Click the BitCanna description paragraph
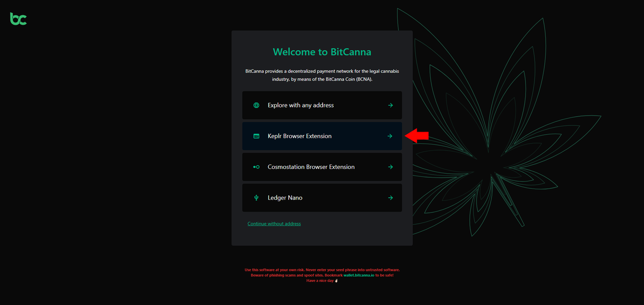 pyautogui.click(x=322, y=75)
